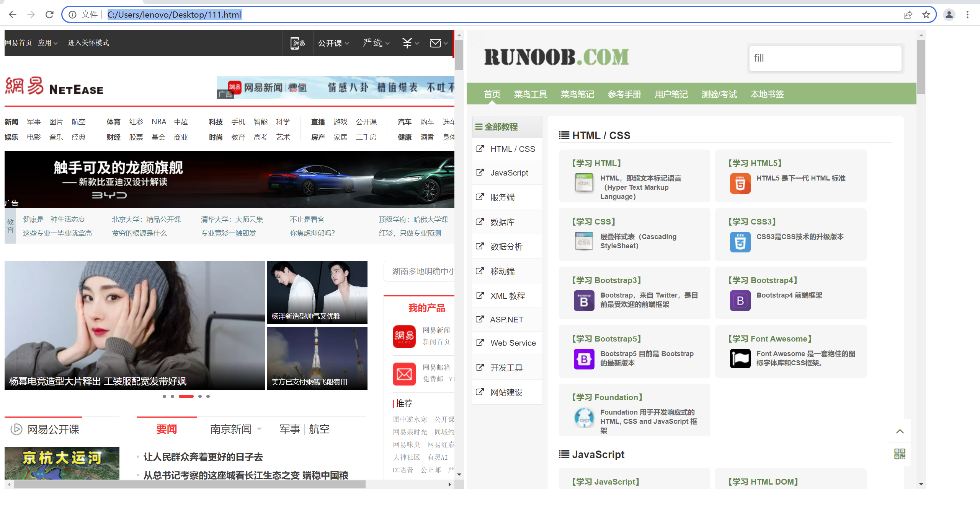Select the active red carousel indicator dot
Image resolution: width=980 pixels, height=519 pixels.
pyautogui.click(x=186, y=396)
